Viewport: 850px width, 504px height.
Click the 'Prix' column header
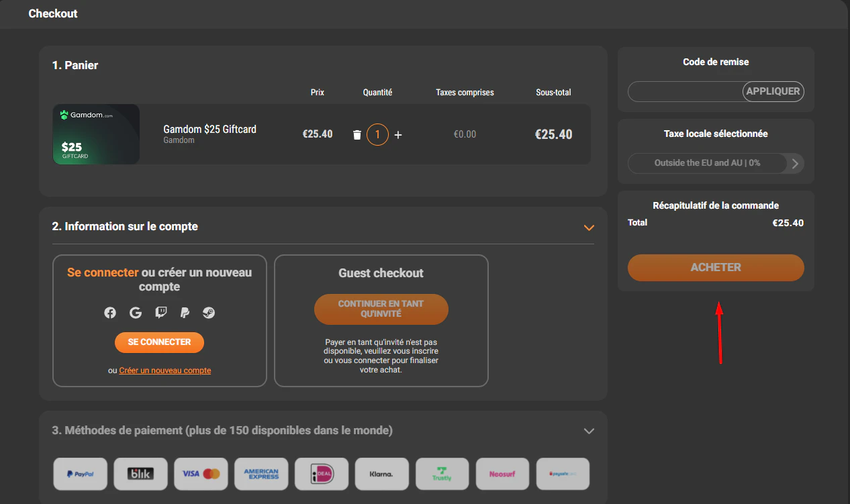point(318,93)
